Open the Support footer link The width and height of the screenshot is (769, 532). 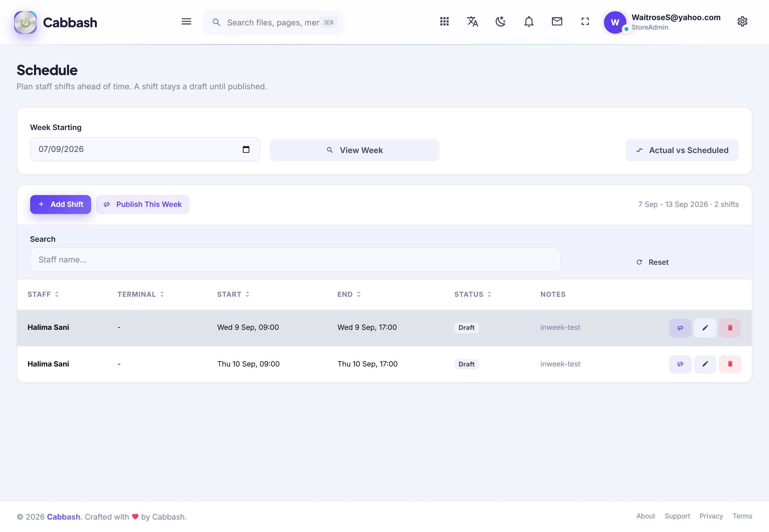pyautogui.click(x=677, y=516)
